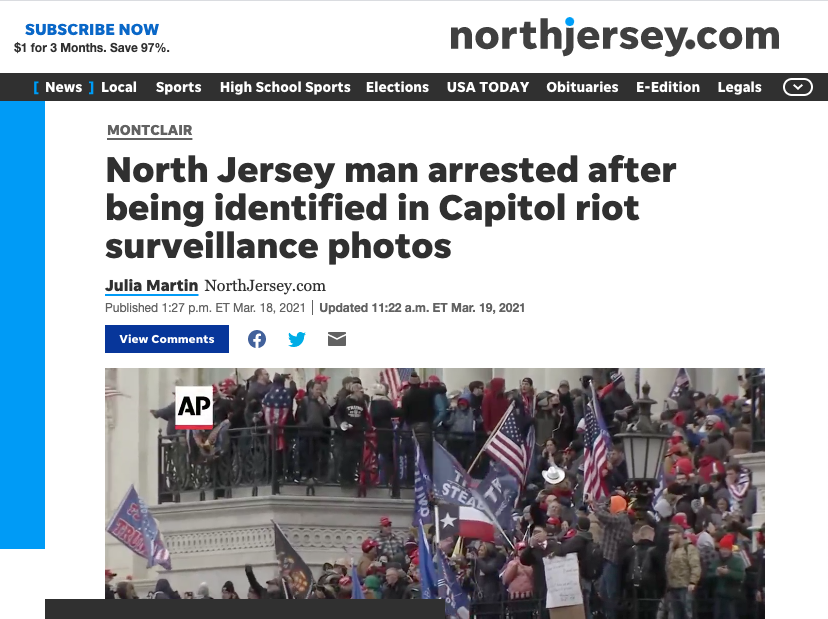Share article via Twitter bird icon
The width and height of the screenshot is (828, 619).
pyautogui.click(x=297, y=339)
